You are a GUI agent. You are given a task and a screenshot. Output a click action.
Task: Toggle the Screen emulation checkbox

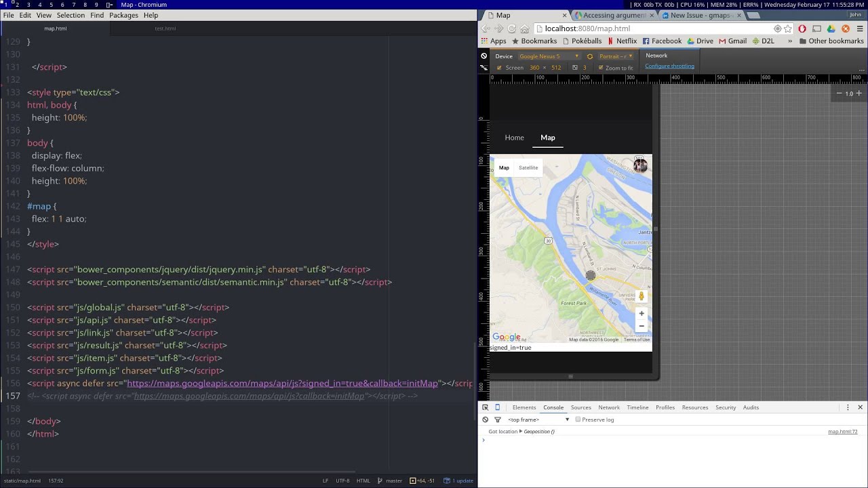point(500,68)
